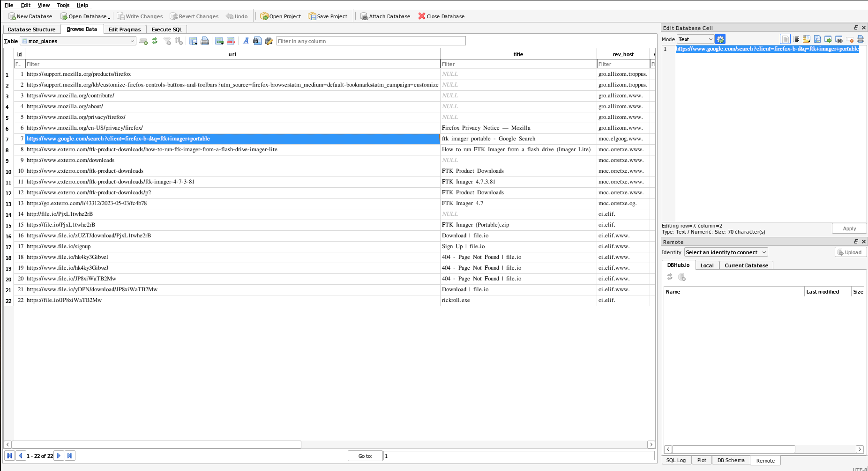Click Save Project button
868x471 pixels.
pos(328,16)
